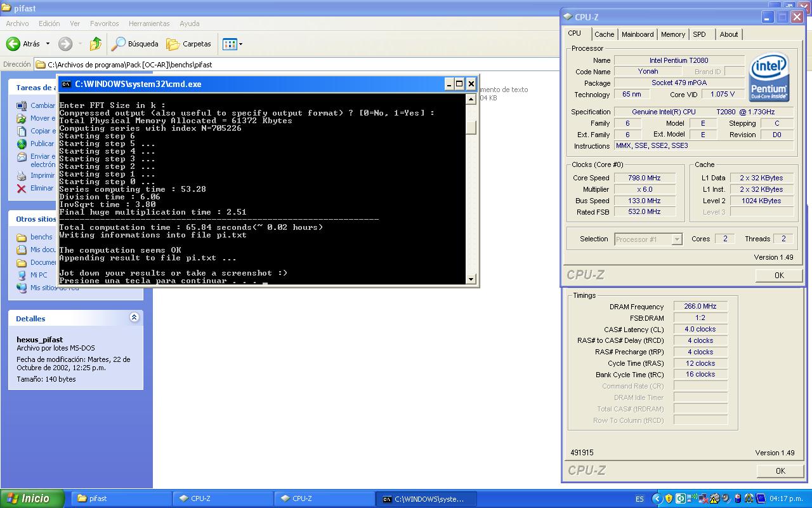Click the Imprimir printer icon
This screenshot has width=812, height=508.
pyautogui.click(x=22, y=175)
